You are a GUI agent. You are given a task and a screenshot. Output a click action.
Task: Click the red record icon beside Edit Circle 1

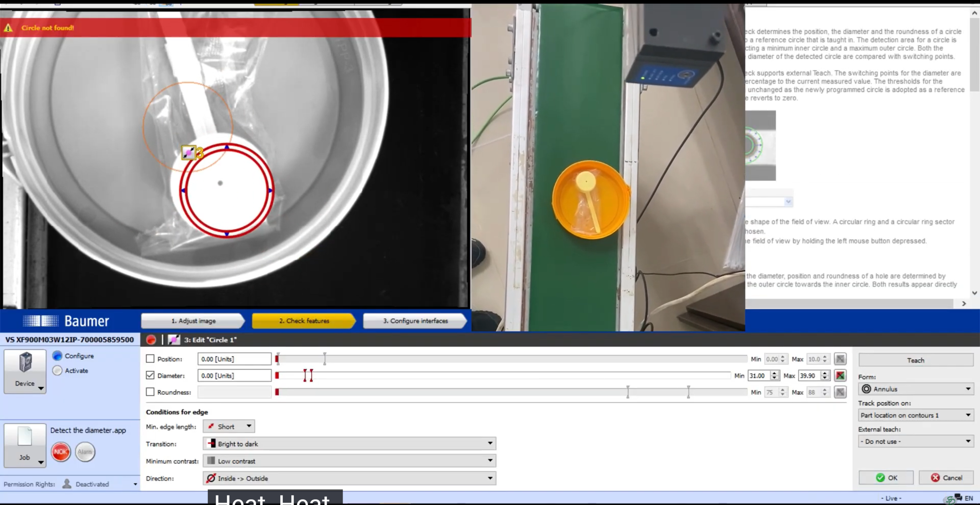point(151,340)
